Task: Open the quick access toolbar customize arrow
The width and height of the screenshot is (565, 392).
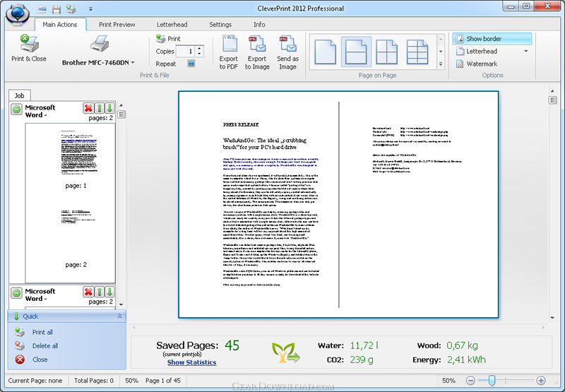Action: coord(90,9)
